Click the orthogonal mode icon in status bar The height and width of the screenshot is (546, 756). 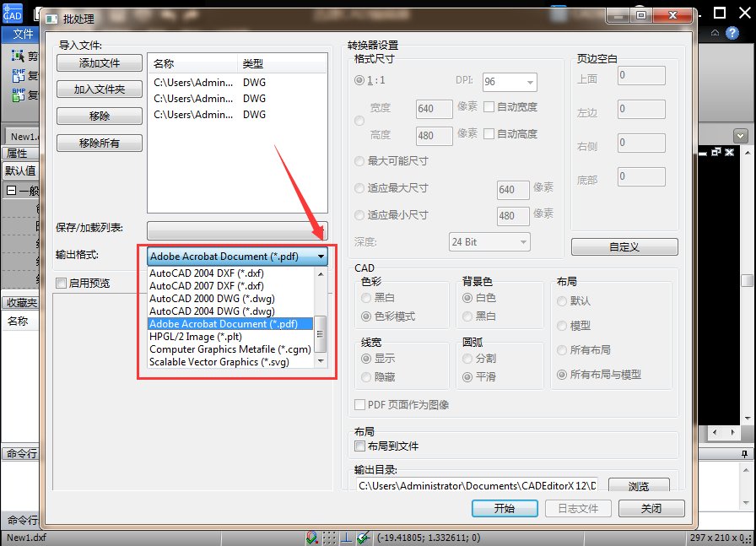click(346, 537)
